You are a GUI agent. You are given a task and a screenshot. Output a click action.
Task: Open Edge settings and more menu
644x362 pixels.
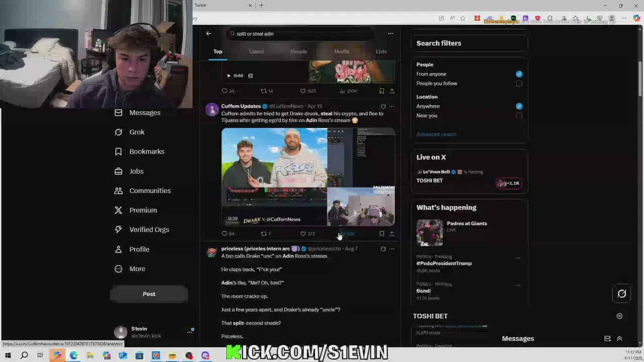pyautogui.click(x=624, y=19)
